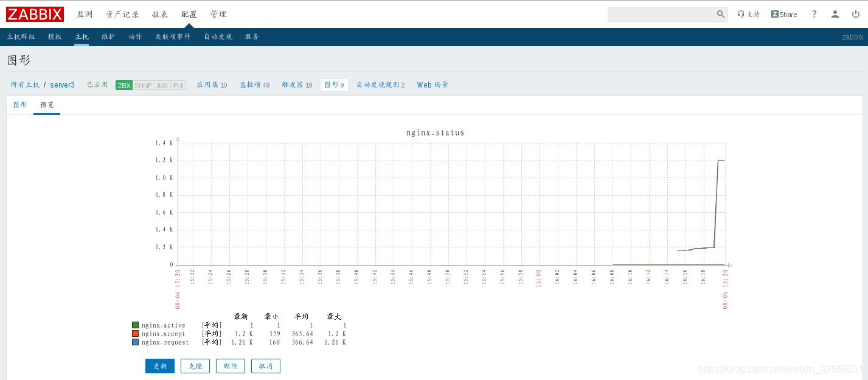Open the 管理 main menu

pyautogui.click(x=218, y=14)
